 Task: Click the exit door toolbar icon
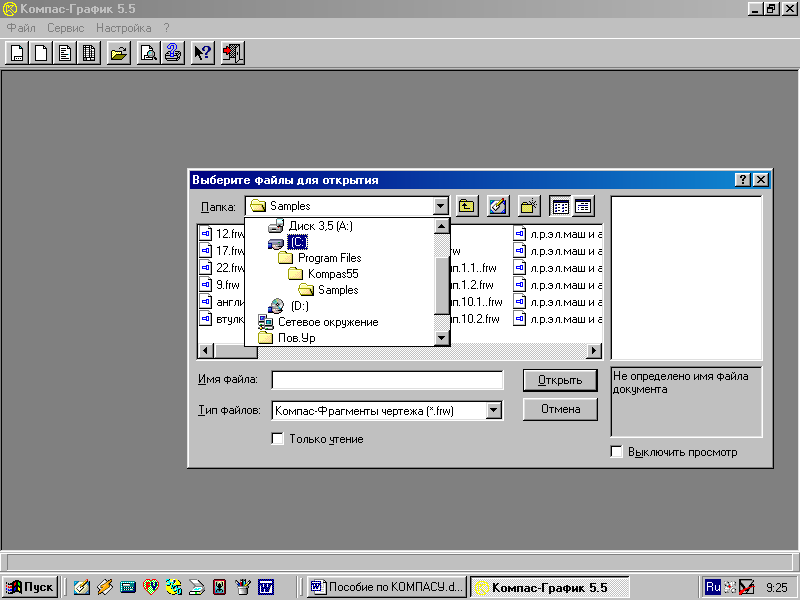232,53
